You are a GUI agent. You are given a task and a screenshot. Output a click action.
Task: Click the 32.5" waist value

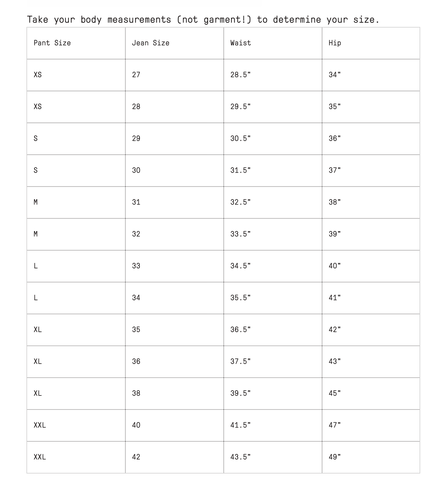(x=241, y=202)
